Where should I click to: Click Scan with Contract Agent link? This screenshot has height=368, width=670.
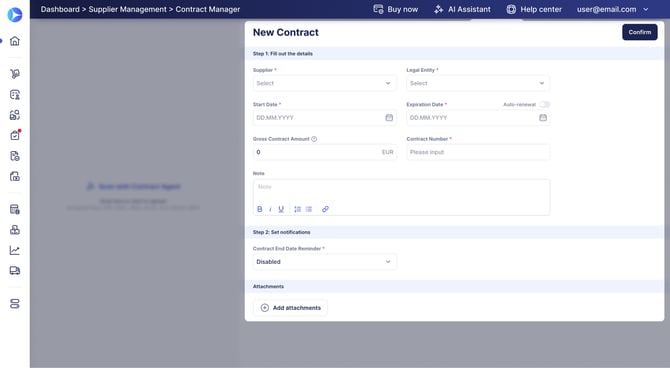pos(134,186)
